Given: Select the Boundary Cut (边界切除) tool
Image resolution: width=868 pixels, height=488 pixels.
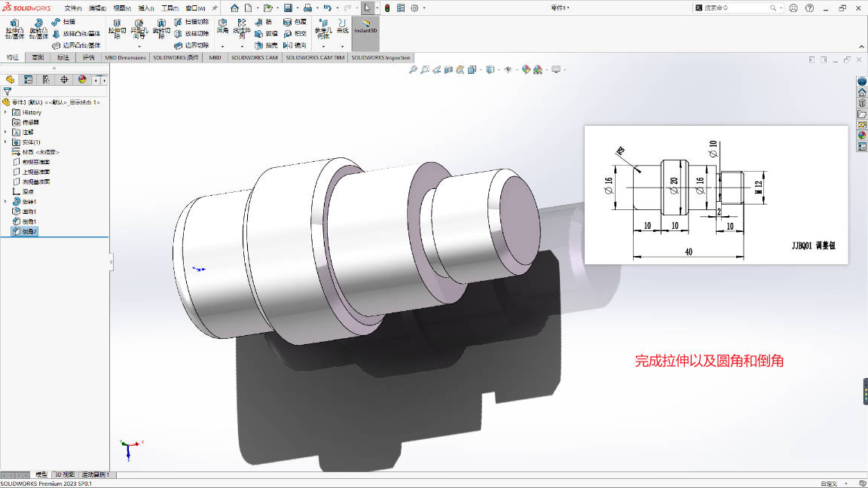Looking at the screenshot, I should pyautogui.click(x=191, y=45).
